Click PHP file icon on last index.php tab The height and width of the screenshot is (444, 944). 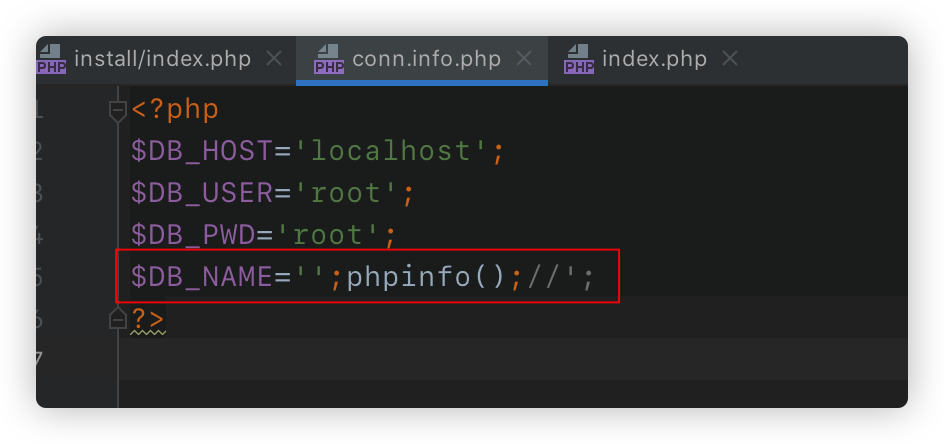[x=579, y=59]
